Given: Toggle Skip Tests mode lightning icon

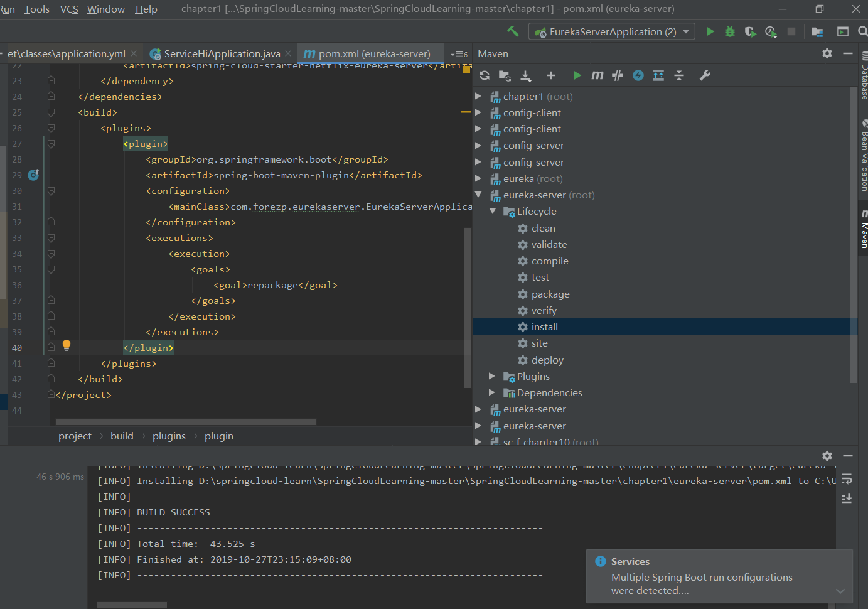Looking at the screenshot, I should (x=638, y=75).
